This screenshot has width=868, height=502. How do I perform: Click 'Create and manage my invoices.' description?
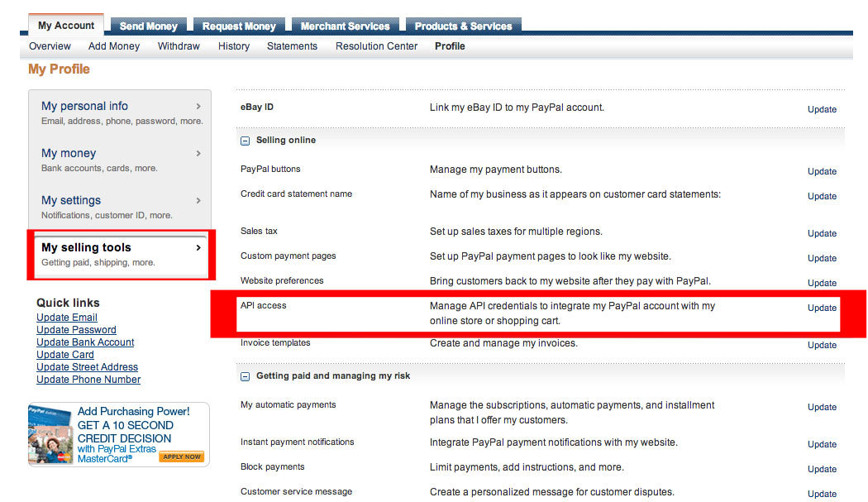coord(503,343)
